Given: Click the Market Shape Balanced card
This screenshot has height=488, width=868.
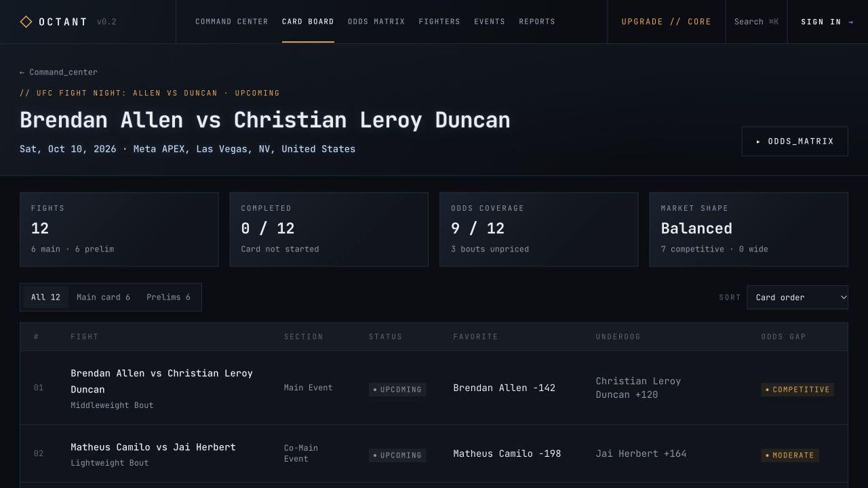Looking at the screenshot, I should (749, 229).
